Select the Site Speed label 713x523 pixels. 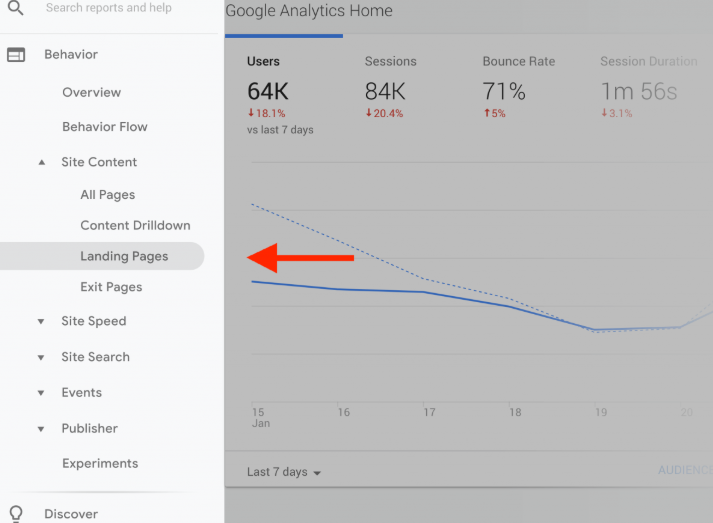[x=94, y=321]
